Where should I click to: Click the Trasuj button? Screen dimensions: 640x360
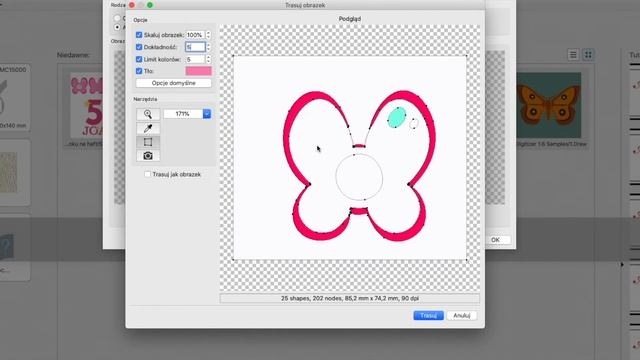pos(428,316)
